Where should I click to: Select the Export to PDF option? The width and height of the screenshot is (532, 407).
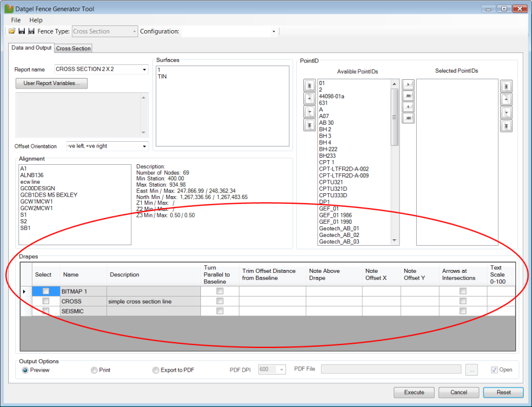(x=156, y=370)
